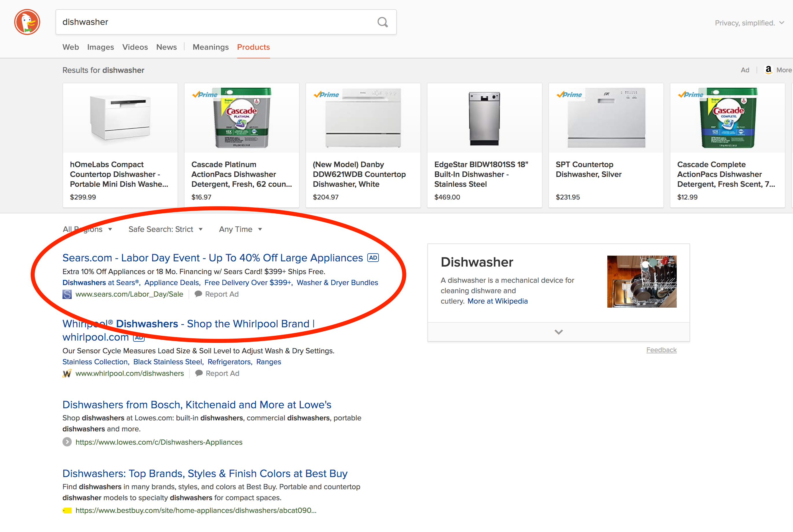Click the DuckDuckGo logo icon
Screen dimensions: 793x532
tap(26, 22)
